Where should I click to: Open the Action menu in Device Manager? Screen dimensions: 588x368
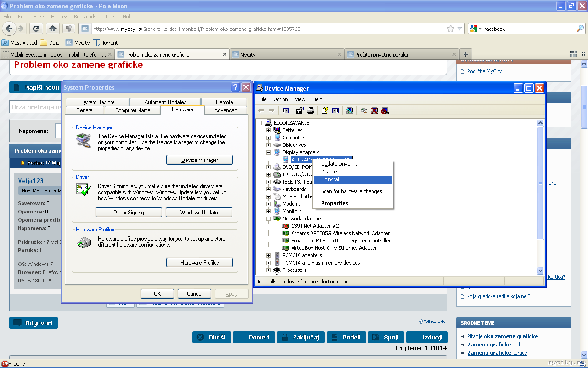(x=281, y=99)
